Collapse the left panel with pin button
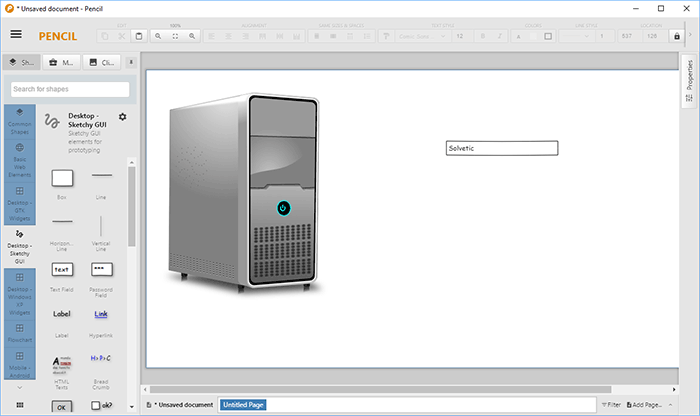700x416 pixels. tap(131, 62)
